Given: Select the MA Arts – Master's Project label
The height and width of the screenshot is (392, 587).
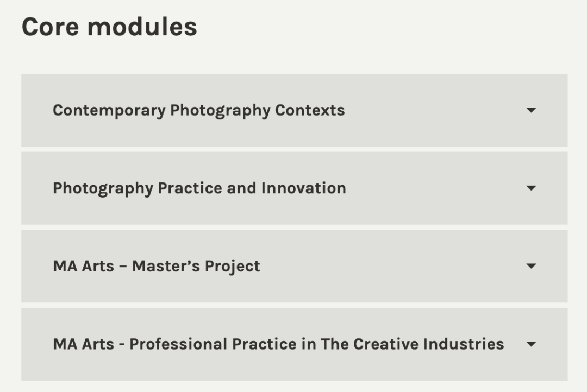Looking at the screenshot, I should pyautogui.click(x=157, y=267).
